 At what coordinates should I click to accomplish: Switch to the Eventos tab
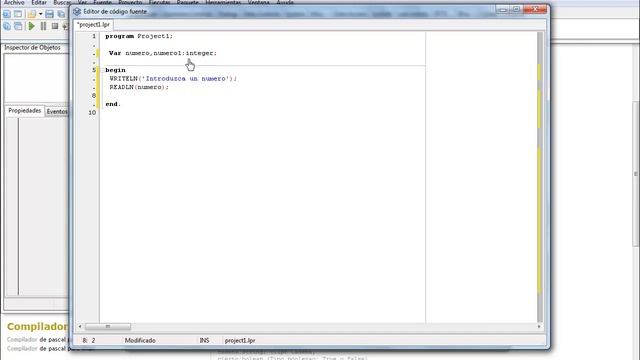click(57, 111)
